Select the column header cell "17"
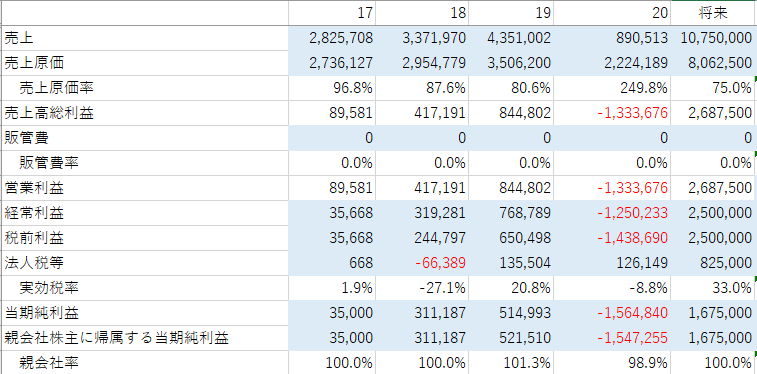Image resolution: width=757 pixels, height=374 pixels. click(332, 13)
